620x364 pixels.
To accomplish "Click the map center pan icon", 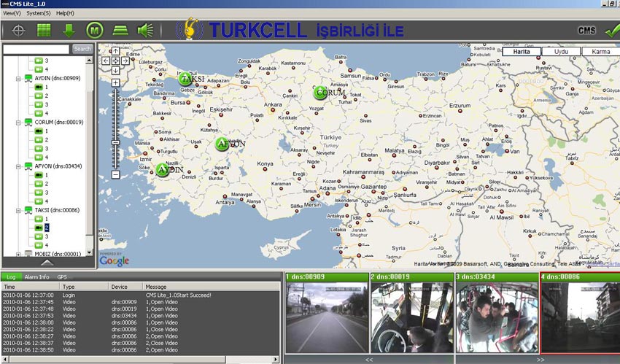I will (115, 61).
